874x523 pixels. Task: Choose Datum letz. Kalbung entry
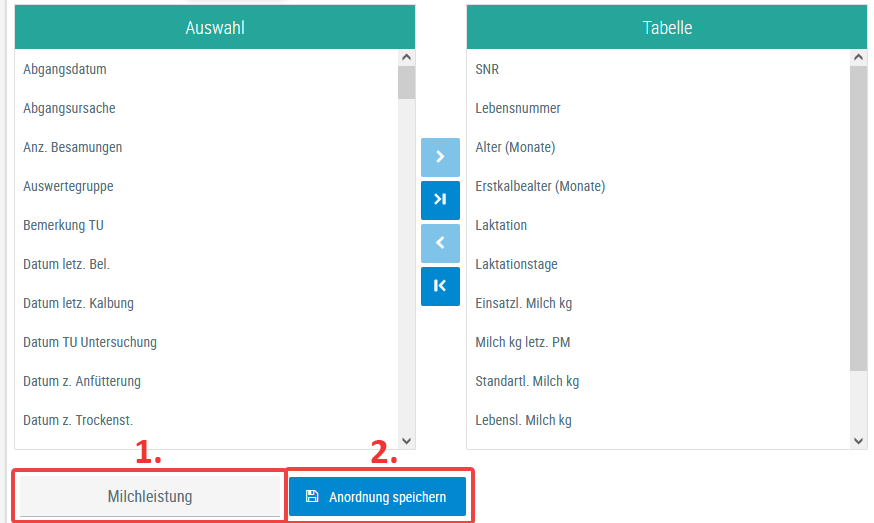point(78,304)
